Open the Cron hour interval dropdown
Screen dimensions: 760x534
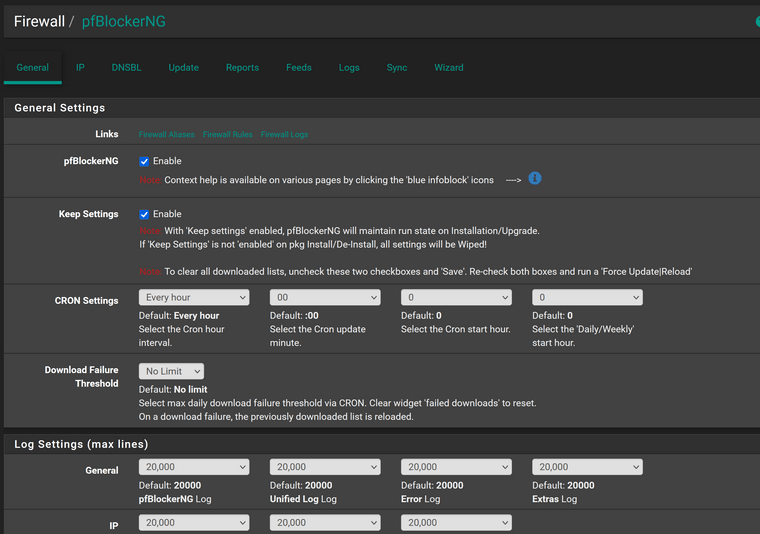[194, 297]
